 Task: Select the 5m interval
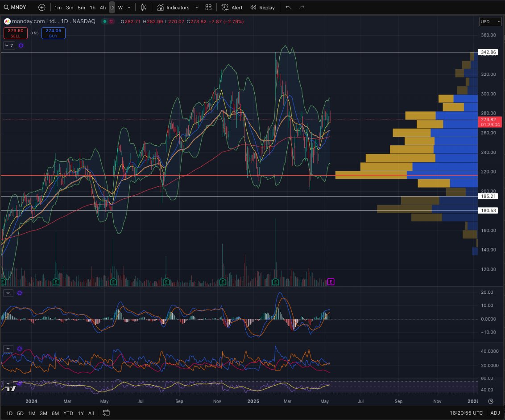(81, 8)
